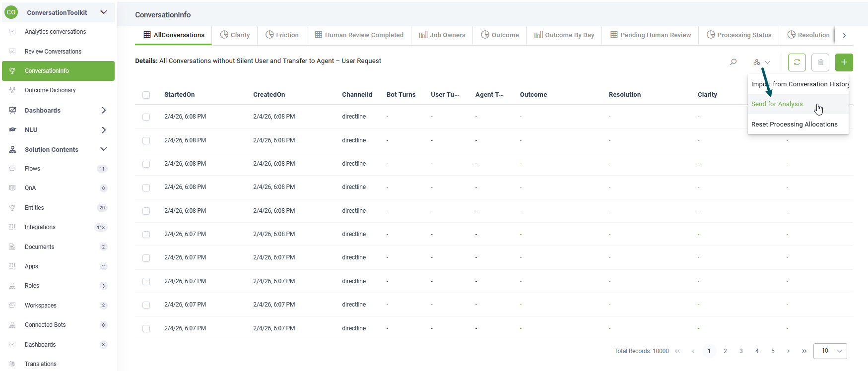Check the last conversation row checkbox

[x=146, y=328]
